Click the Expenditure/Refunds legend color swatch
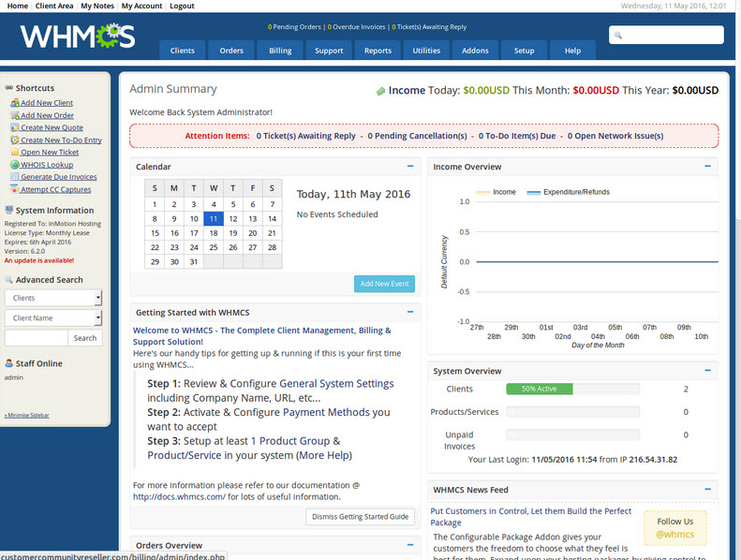The image size is (741, 560). [x=534, y=192]
